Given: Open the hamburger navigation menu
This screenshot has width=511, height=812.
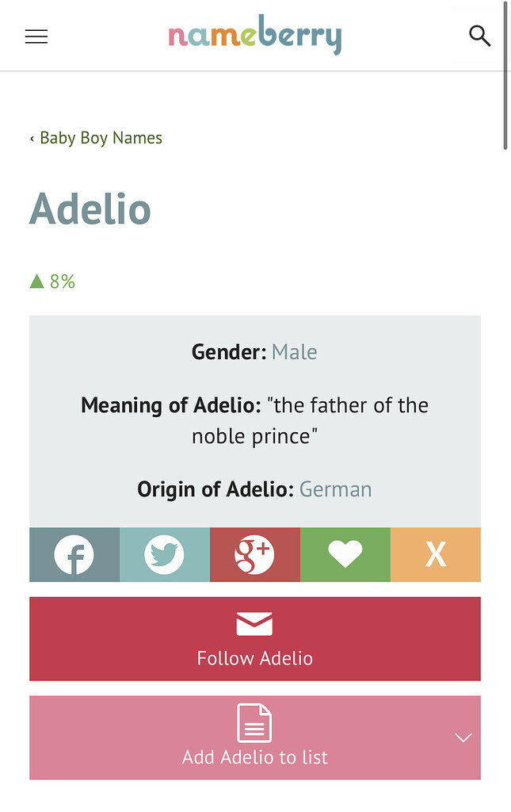Looking at the screenshot, I should tap(36, 36).
